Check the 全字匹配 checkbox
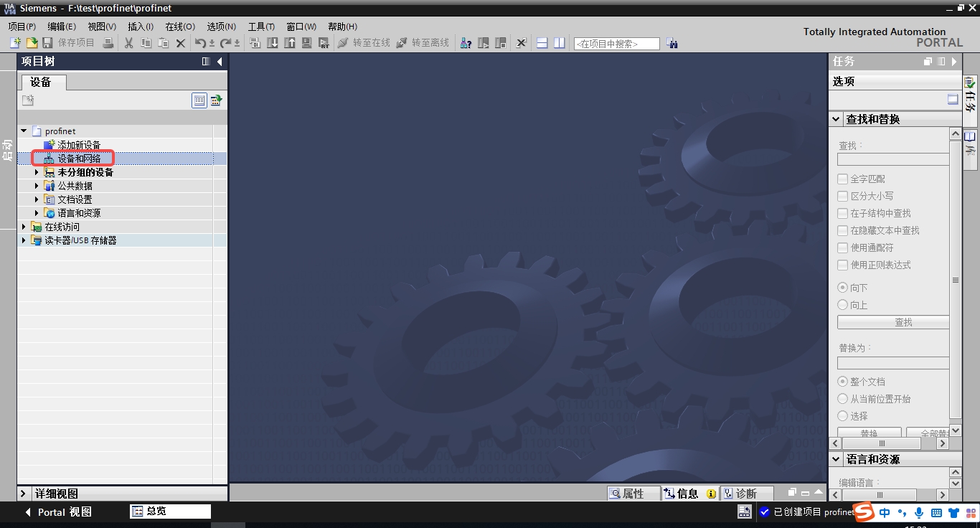Image resolution: width=980 pixels, height=528 pixels. (x=843, y=179)
